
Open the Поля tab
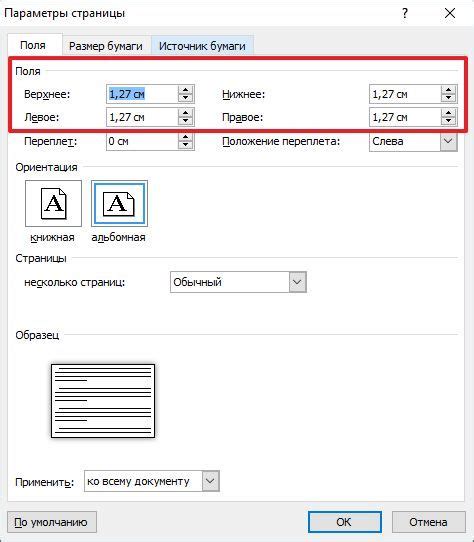pos(33,45)
